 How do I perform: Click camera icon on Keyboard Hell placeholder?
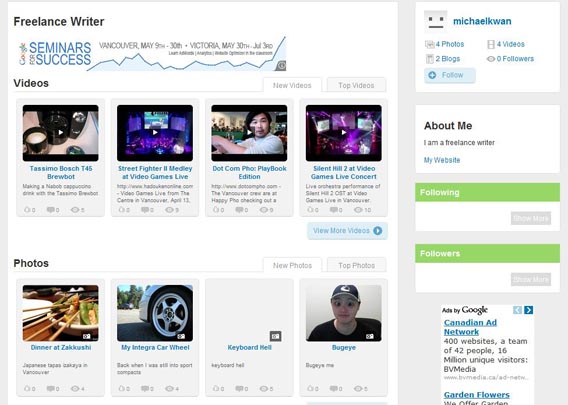point(275,336)
